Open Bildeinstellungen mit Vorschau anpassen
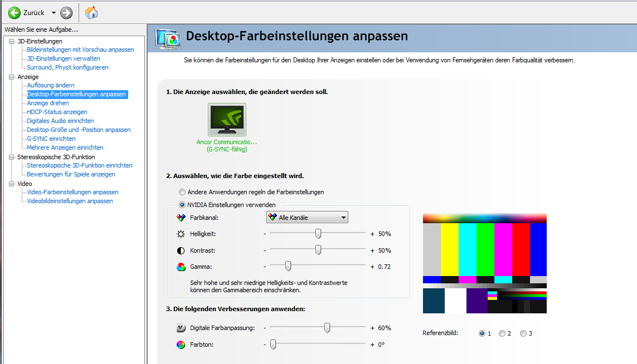This screenshot has width=637, height=364. tap(80, 50)
